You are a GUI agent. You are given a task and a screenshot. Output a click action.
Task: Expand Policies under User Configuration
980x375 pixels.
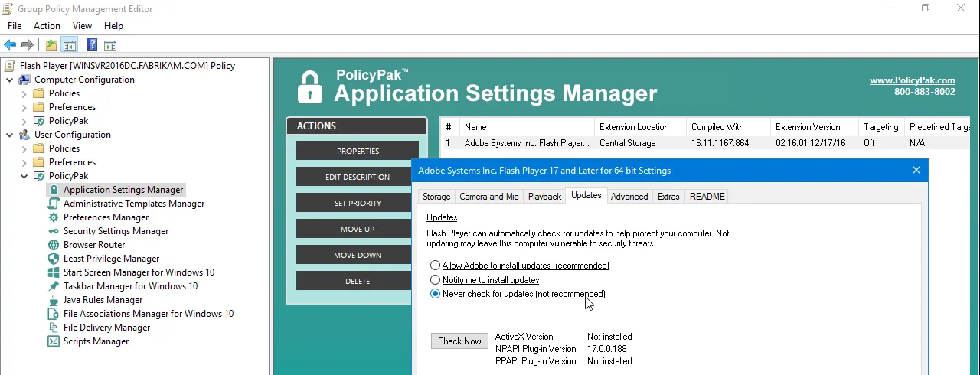coord(24,148)
